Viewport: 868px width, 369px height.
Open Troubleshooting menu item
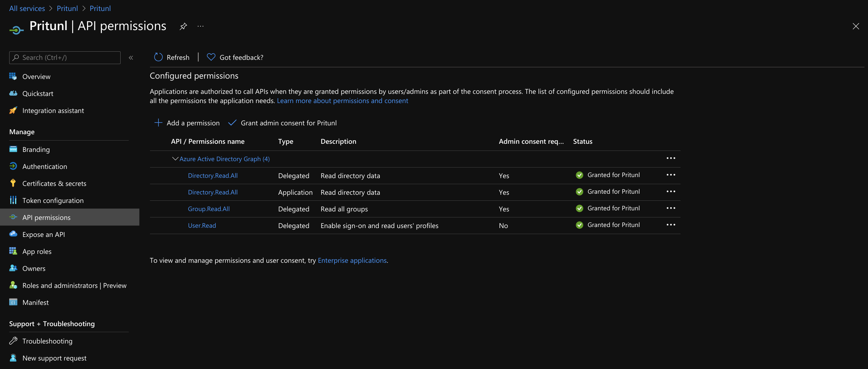[47, 341]
